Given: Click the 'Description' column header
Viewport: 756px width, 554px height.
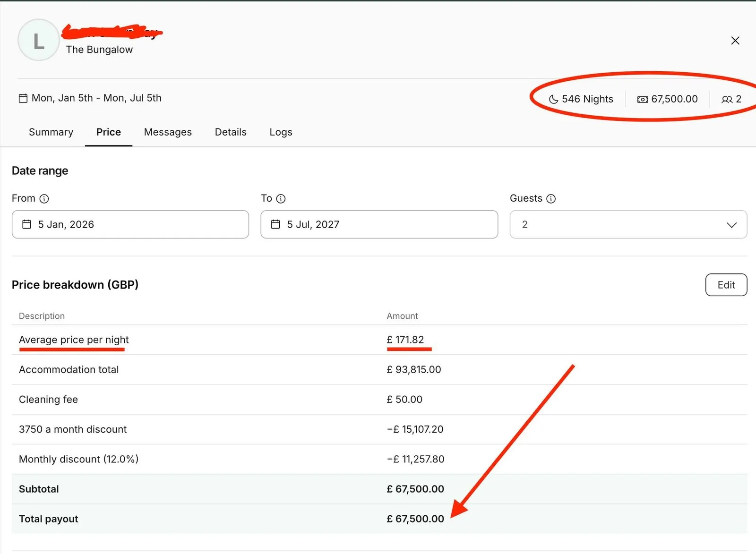Looking at the screenshot, I should (42, 316).
